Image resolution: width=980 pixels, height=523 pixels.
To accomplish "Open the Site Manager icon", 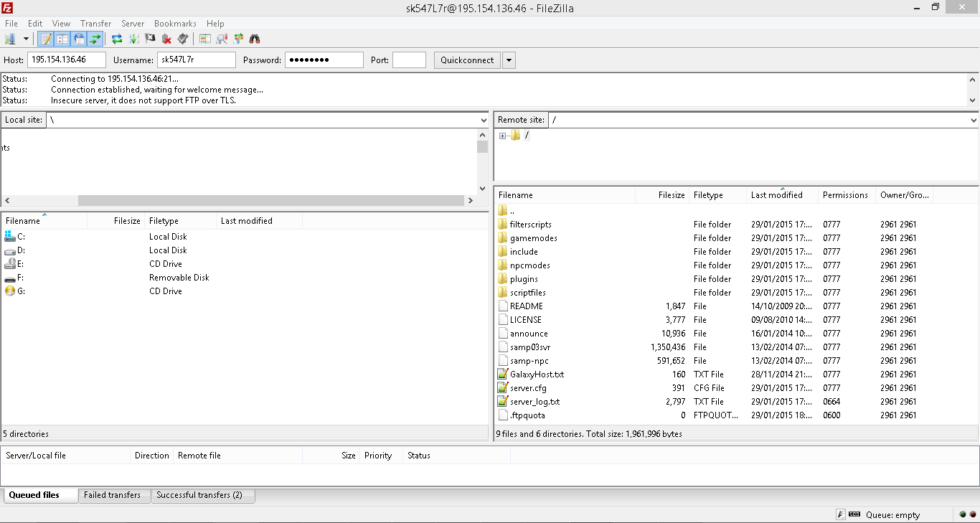I will pyautogui.click(x=11, y=39).
